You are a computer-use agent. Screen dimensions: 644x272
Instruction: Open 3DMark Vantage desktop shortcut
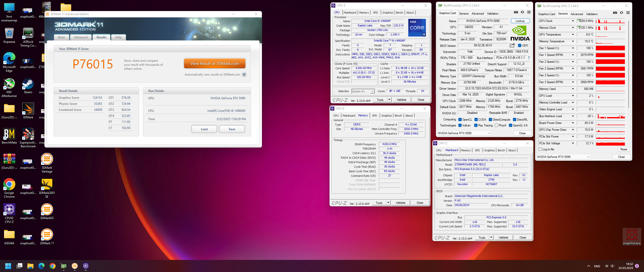click(47, 163)
